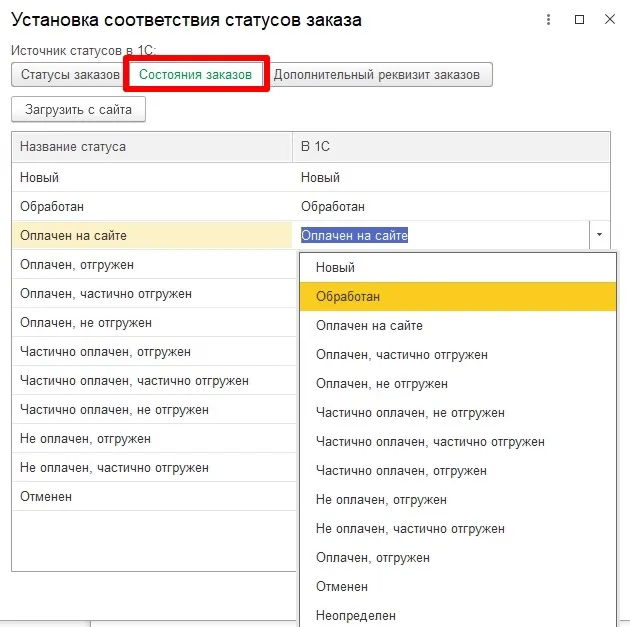Choose the Дополнительный реквизит заказов tab
This screenshot has width=630, height=627.
click(378, 75)
